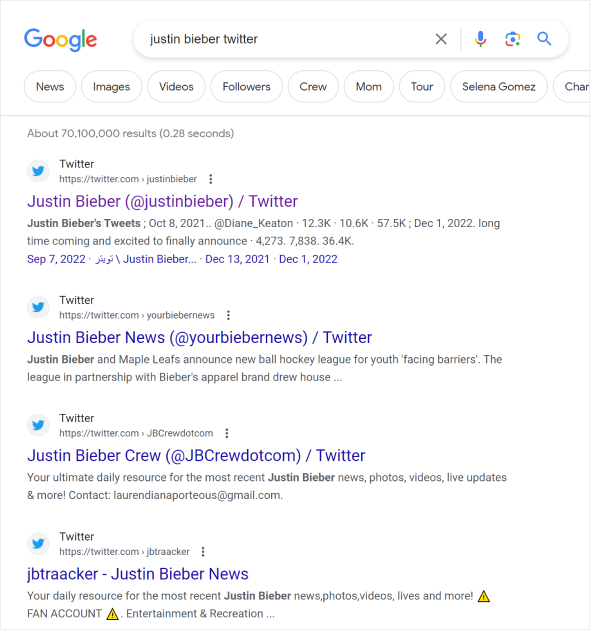Image resolution: width=590 pixels, height=630 pixels.
Task: Filter results by News
Action: (x=50, y=86)
